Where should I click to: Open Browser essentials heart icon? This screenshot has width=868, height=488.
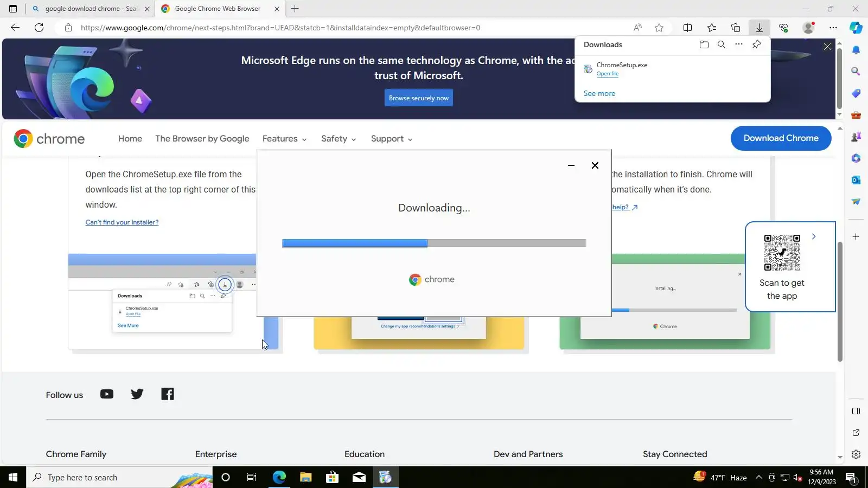pos(783,28)
